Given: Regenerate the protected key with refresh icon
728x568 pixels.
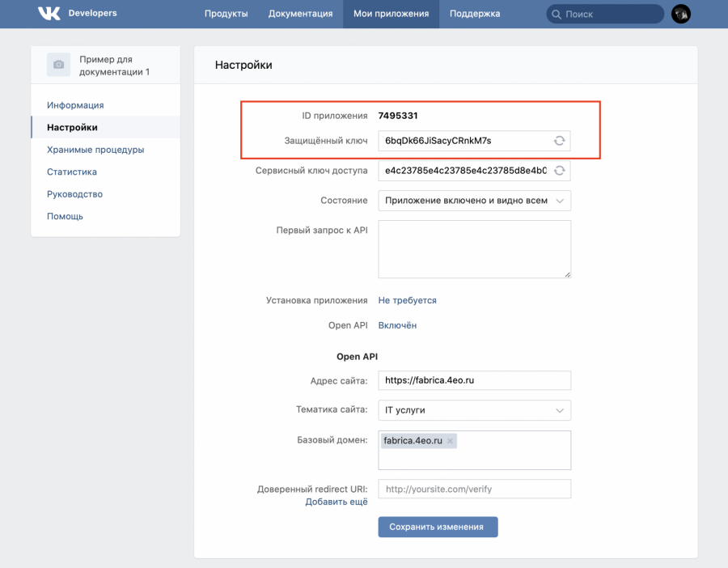Looking at the screenshot, I should click(x=559, y=141).
